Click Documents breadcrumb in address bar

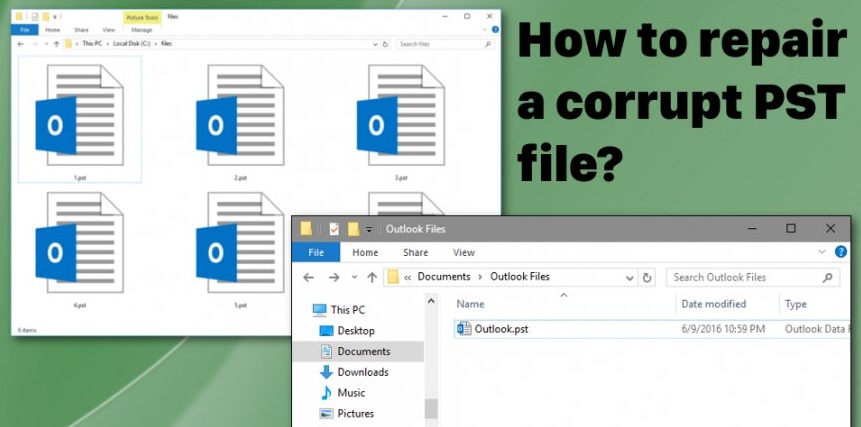444,277
